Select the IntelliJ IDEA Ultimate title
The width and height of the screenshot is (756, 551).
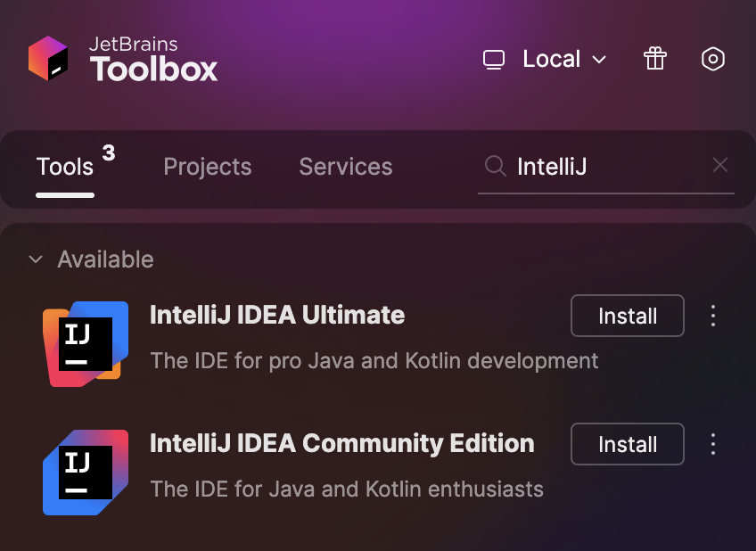click(x=277, y=315)
